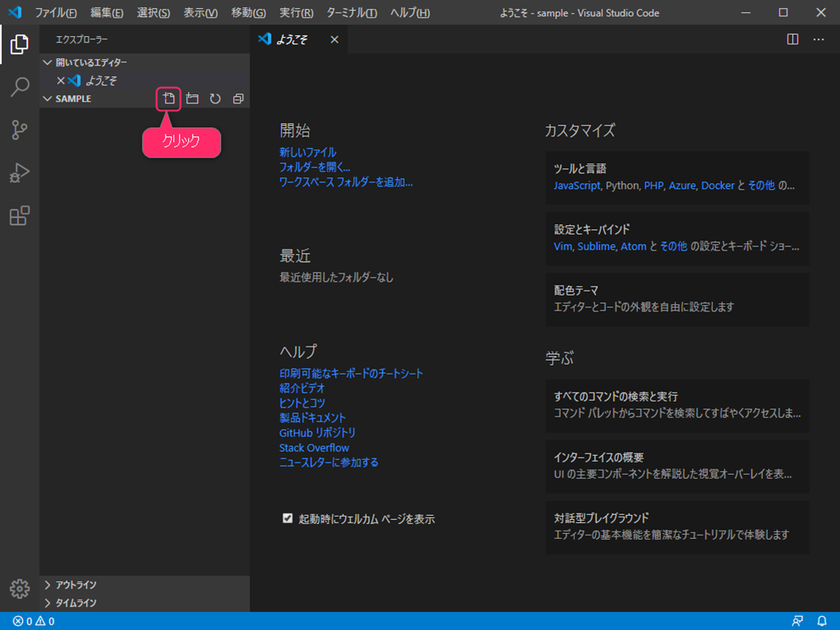
Task: Click ワークスペース フォルダーを追加... link
Action: coord(346,182)
